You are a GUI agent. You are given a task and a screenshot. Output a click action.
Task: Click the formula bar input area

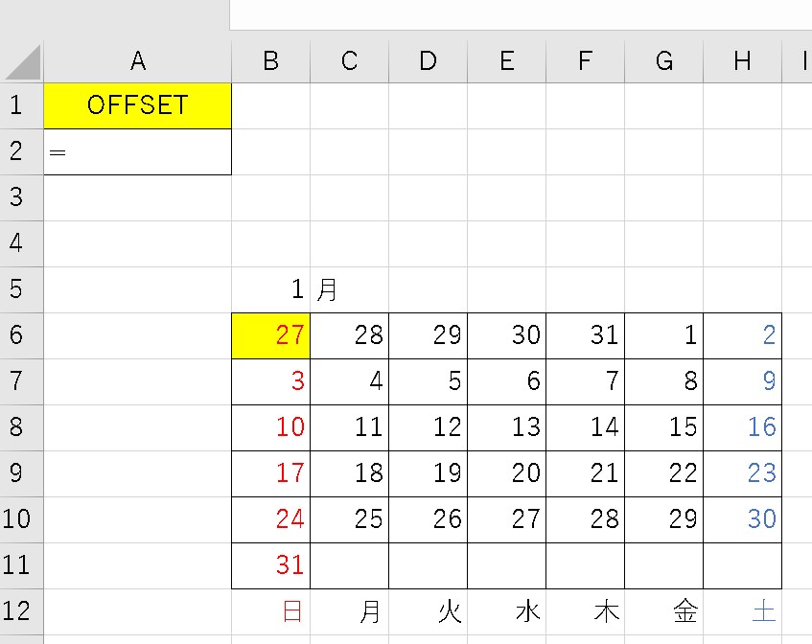pos(518,14)
